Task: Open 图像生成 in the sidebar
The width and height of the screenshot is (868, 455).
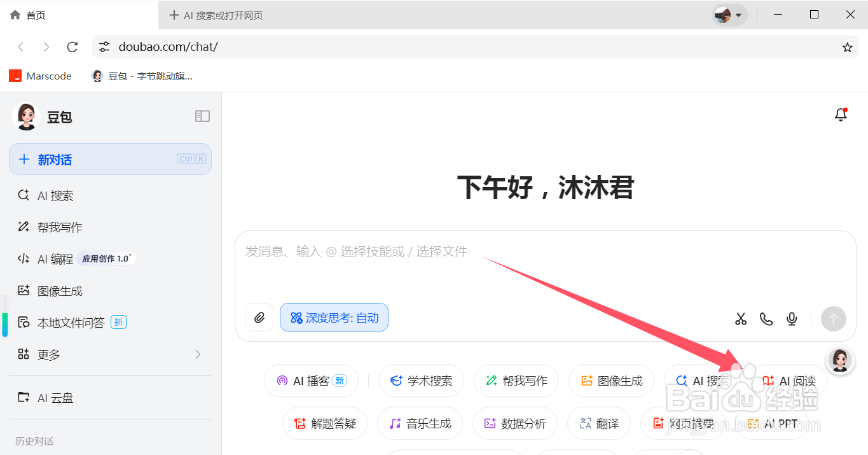Action: click(x=110, y=291)
